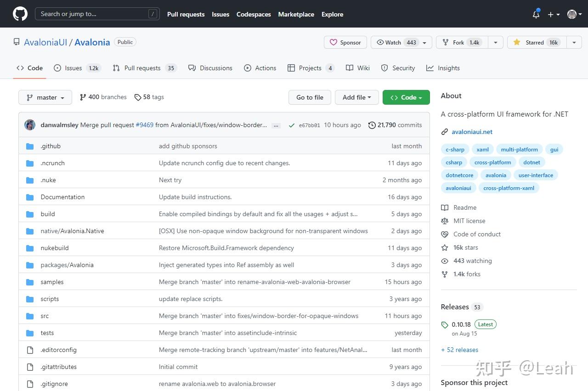Open danwalmsley's avatar in the commit bar
This screenshot has width=588, height=391.
[x=30, y=125]
